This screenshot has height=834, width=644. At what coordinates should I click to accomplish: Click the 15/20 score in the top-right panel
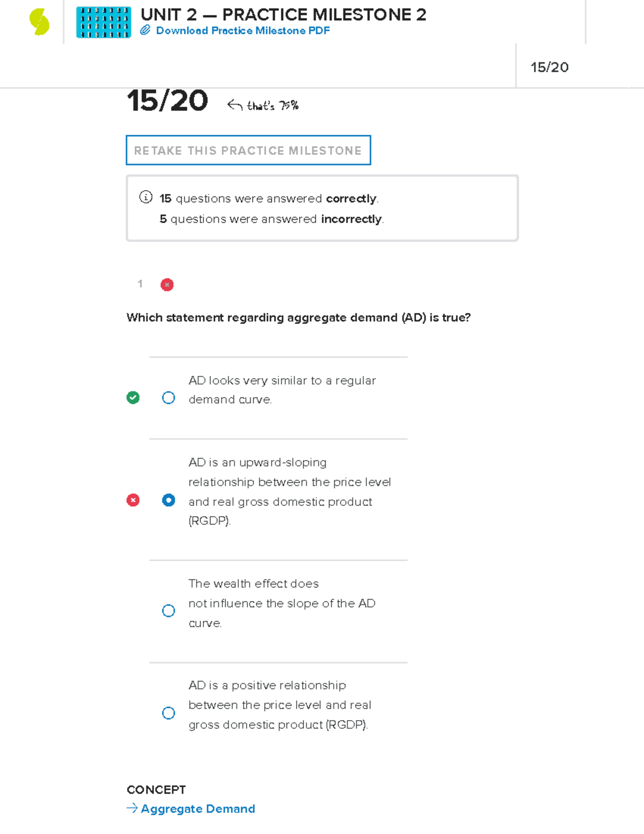click(x=550, y=67)
